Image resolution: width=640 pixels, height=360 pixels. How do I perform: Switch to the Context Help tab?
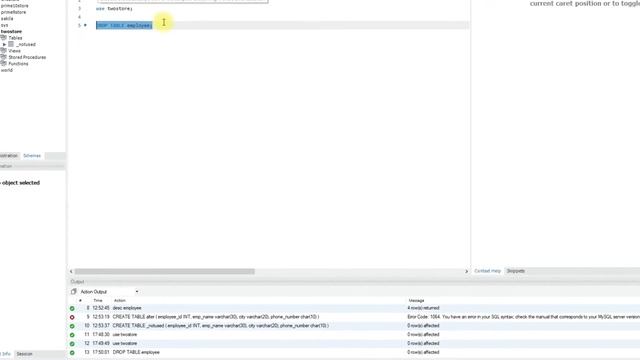[x=487, y=271]
